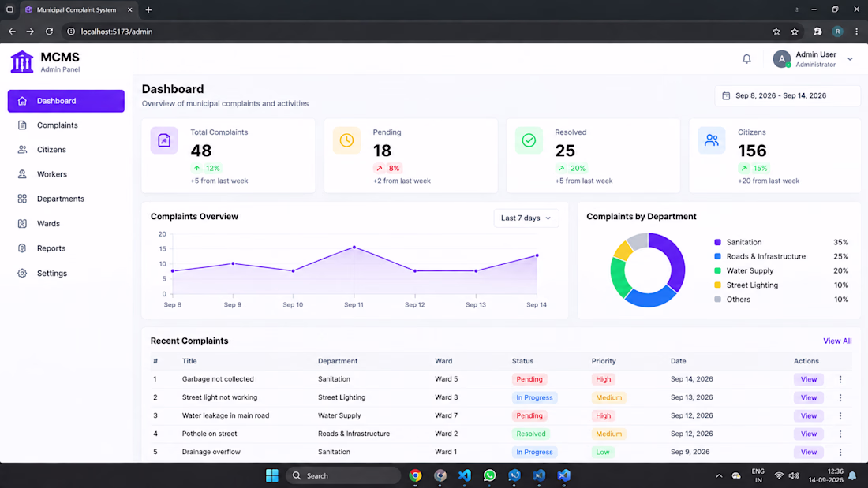Click the Pending clock icon
The height and width of the screenshot is (488, 868).
tap(346, 140)
